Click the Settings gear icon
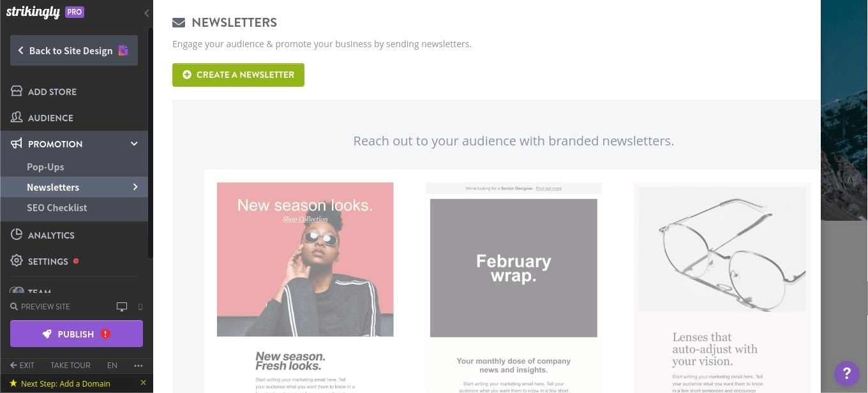This screenshot has height=393, width=868. click(x=16, y=261)
